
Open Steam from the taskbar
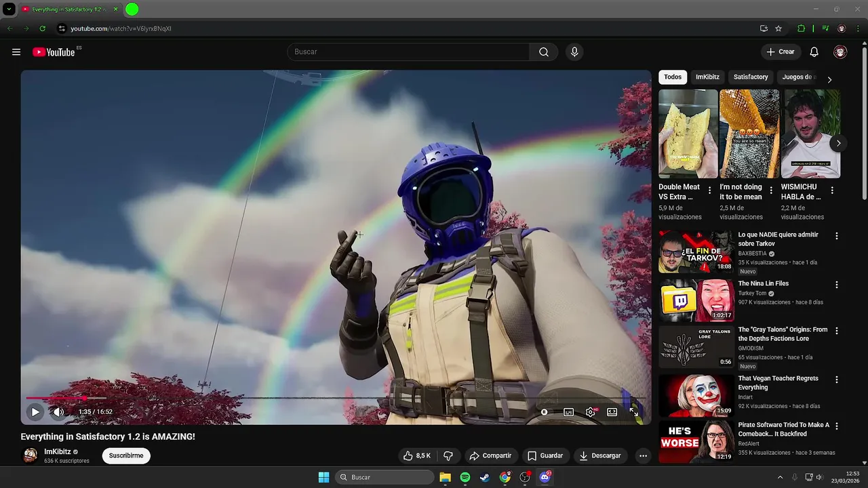pyautogui.click(x=485, y=477)
